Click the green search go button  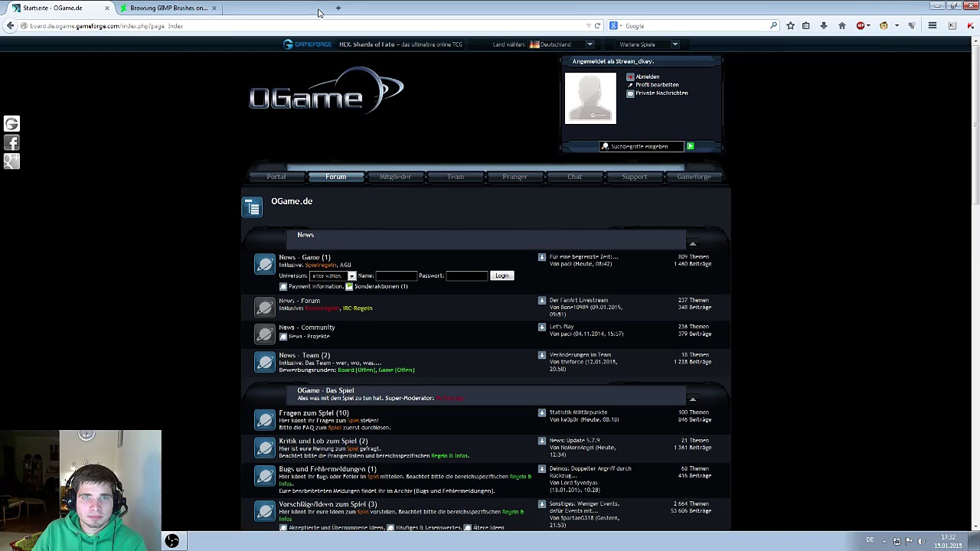pyautogui.click(x=690, y=146)
